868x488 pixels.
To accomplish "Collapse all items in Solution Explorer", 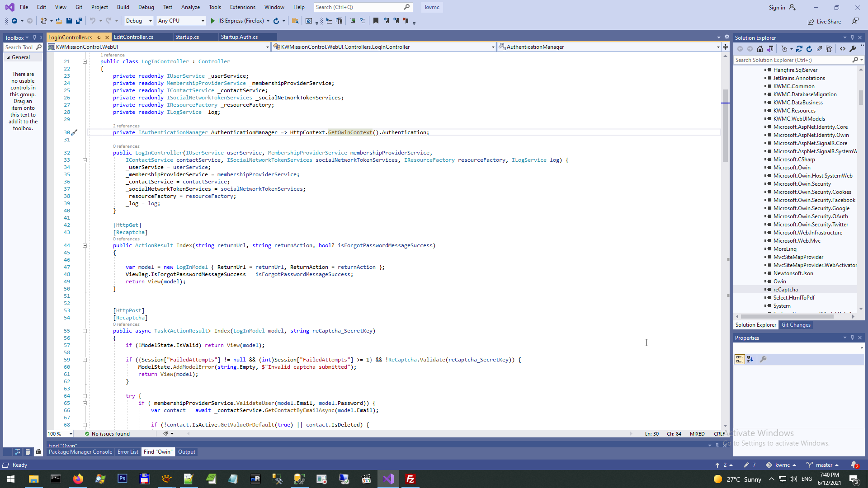I will click(x=819, y=49).
